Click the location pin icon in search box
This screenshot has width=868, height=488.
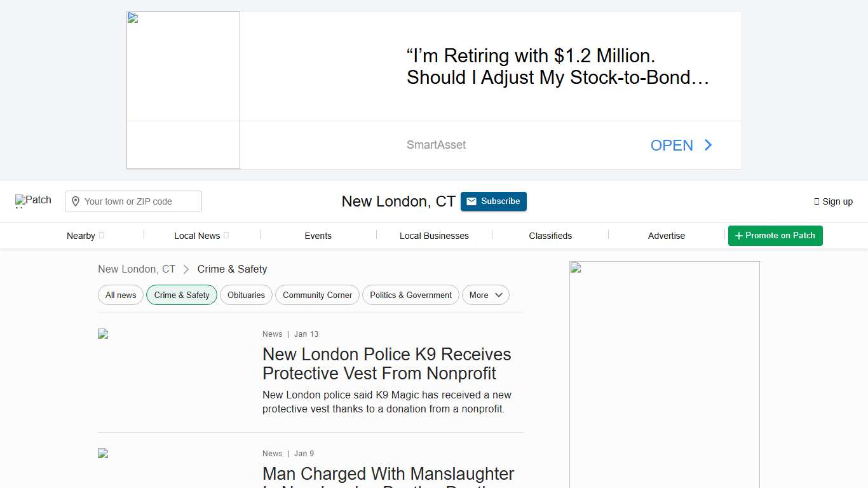point(76,201)
